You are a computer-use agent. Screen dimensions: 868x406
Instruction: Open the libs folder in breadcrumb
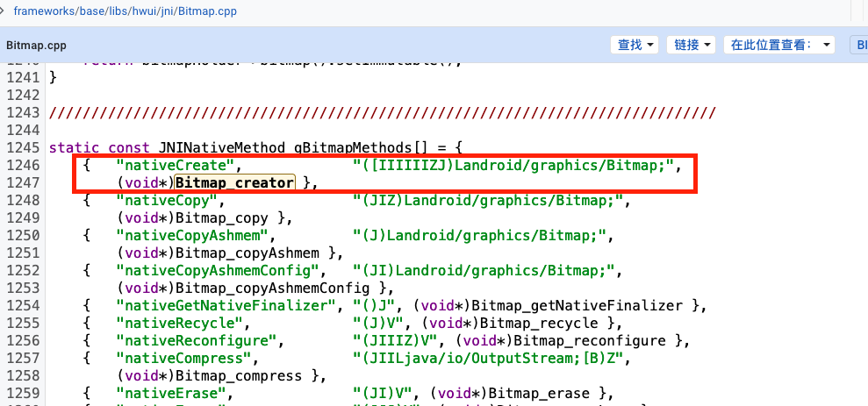coord(118,11)
